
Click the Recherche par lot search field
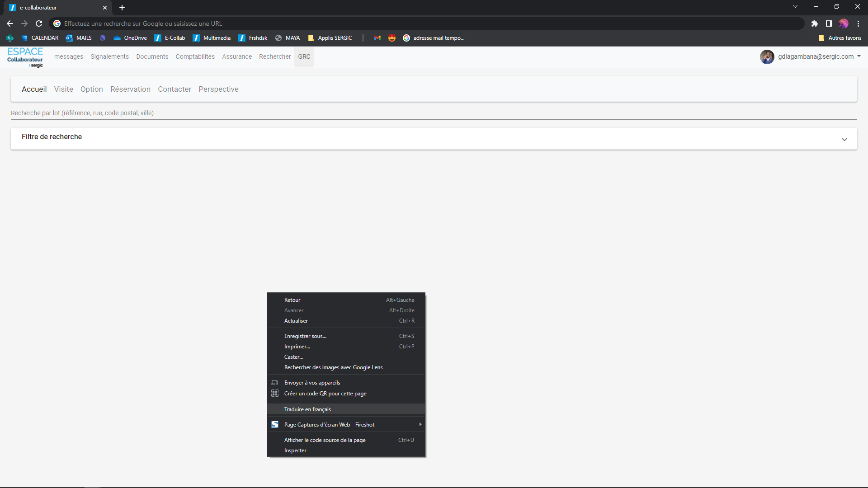[433, 113]
